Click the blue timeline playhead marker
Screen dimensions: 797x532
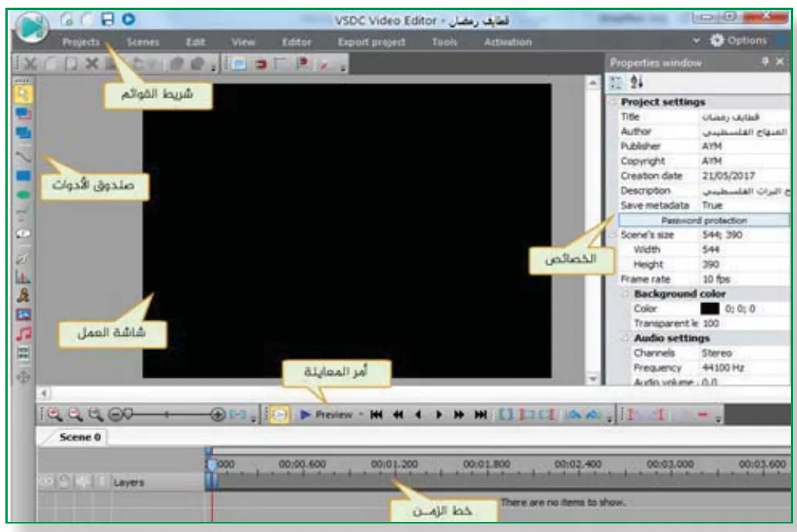[211, 465]
